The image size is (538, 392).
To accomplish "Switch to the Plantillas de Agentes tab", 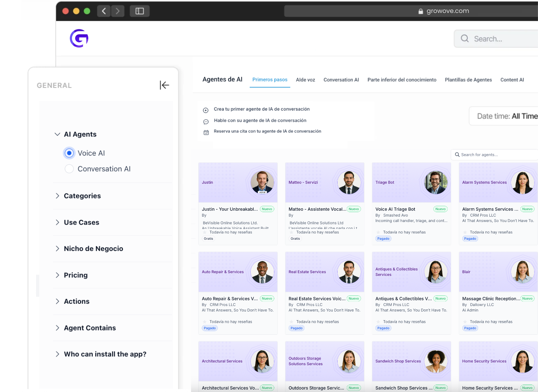I will [468, 80].
